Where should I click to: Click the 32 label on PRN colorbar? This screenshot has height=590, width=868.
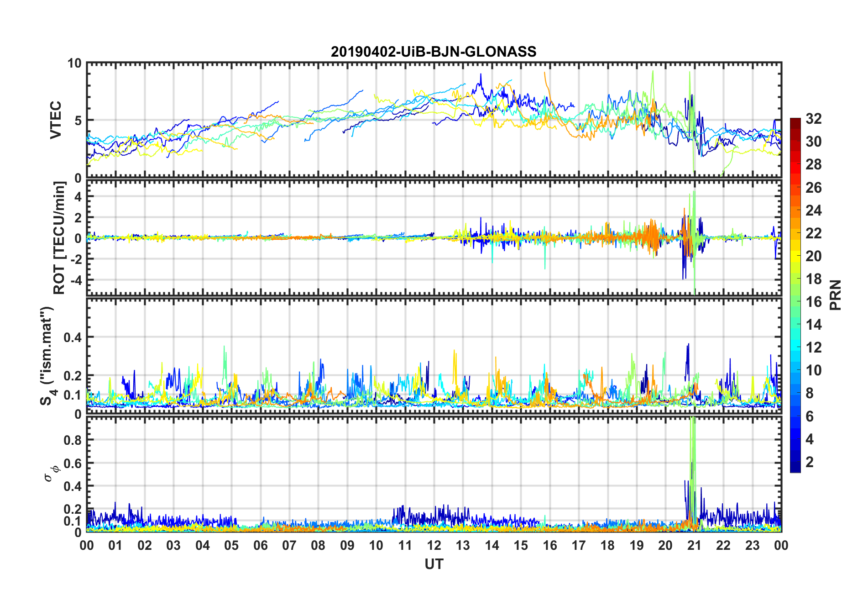[813, 119]
